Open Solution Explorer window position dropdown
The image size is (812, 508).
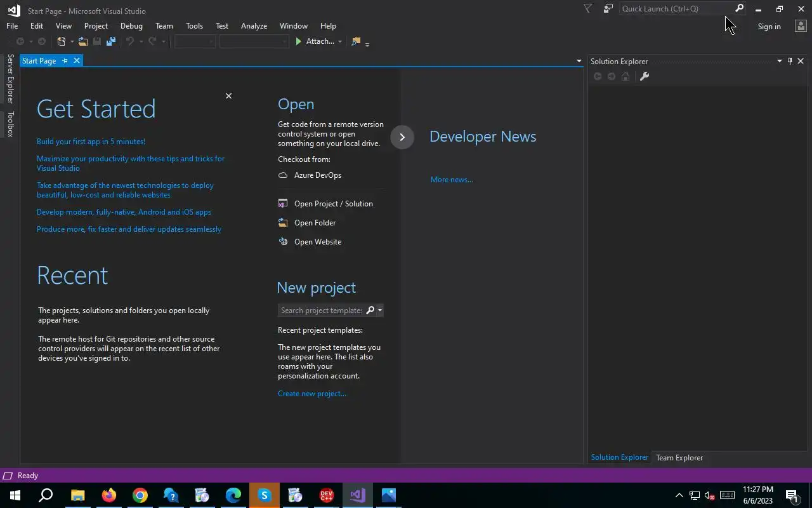coord(780,61)
